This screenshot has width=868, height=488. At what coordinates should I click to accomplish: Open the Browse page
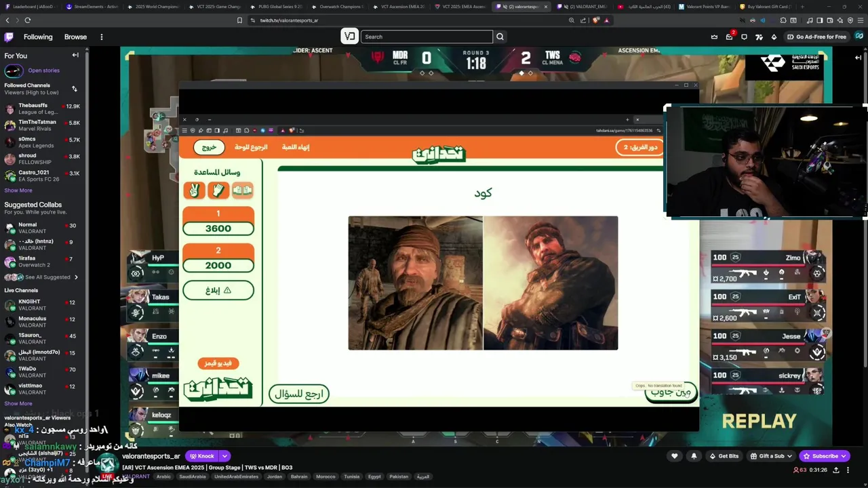coord(75,37)
